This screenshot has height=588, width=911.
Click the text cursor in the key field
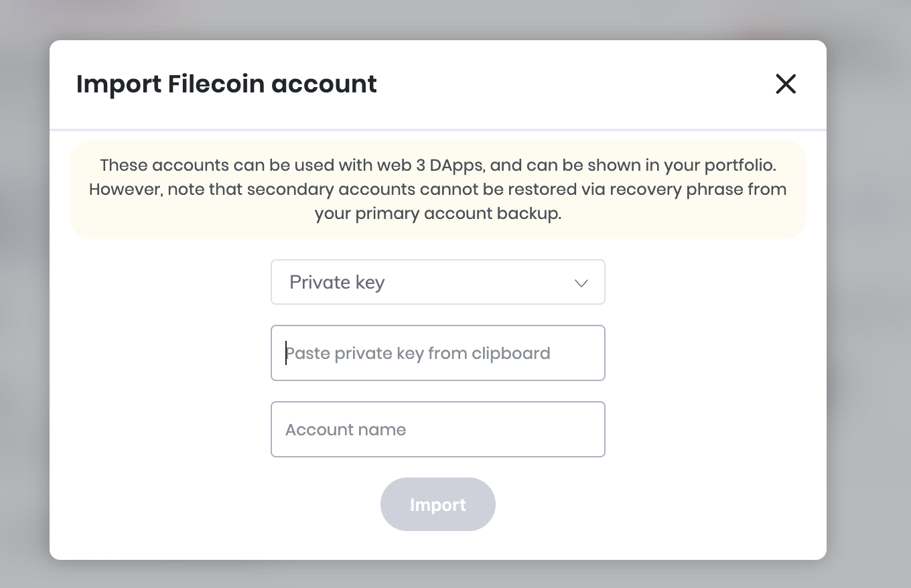(x=287, y=353)
